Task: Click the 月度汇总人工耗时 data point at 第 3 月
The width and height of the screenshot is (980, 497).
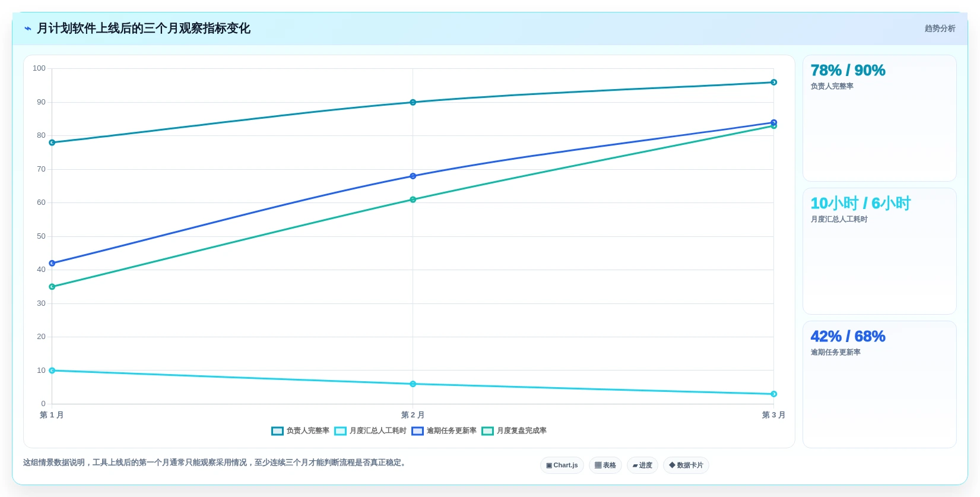Action: pyautogui.click(x=773, y=394)
